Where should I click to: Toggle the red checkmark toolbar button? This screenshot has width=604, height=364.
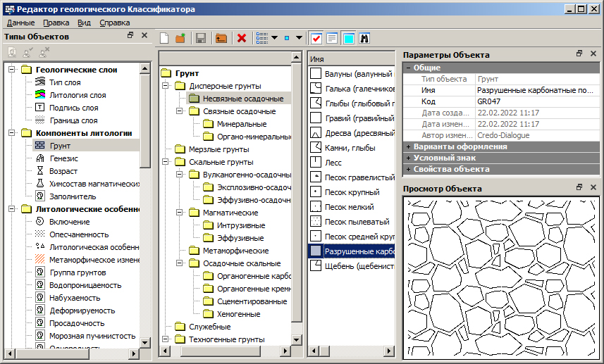click(316, 38)
